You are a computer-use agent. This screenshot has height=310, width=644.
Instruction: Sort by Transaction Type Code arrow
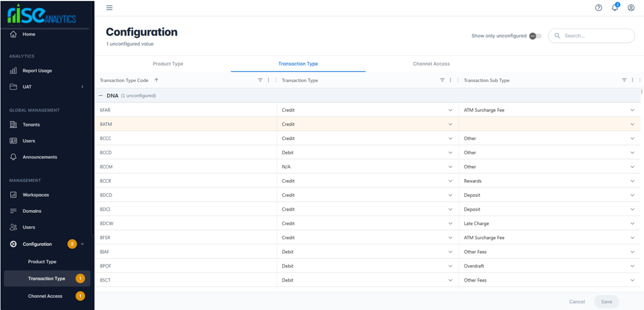click(157, 80)
